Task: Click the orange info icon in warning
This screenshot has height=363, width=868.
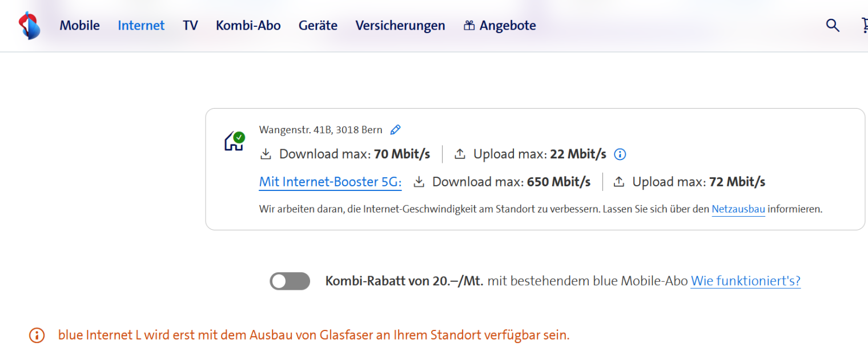Action: (x=37, y=336)
